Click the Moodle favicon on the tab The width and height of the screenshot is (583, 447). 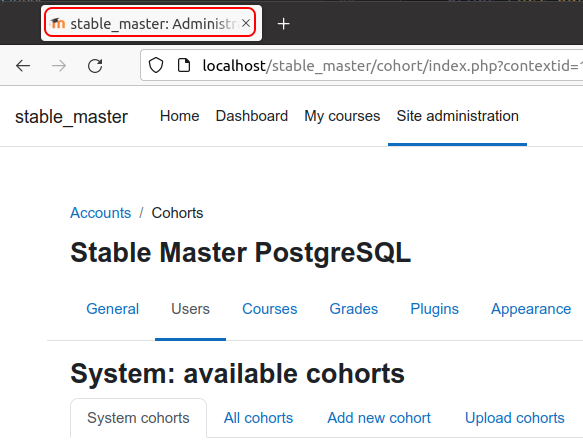58,23
